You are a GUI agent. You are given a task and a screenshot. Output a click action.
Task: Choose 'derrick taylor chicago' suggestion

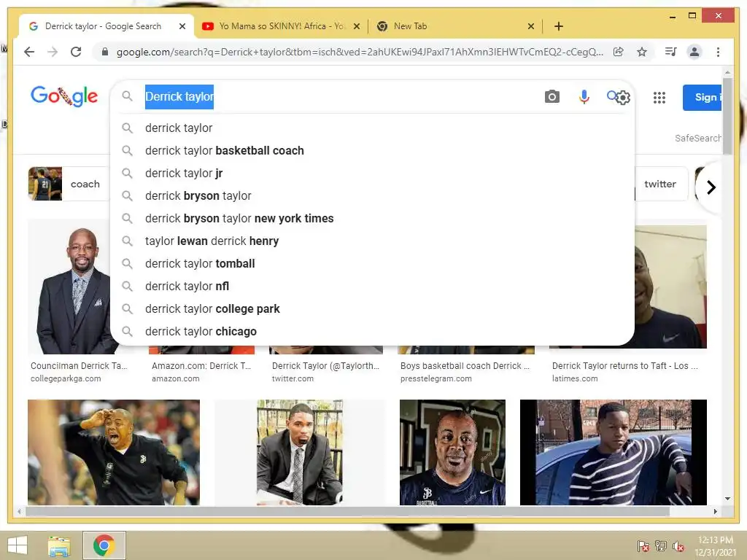pyautogui.click(x=372, y=332)
